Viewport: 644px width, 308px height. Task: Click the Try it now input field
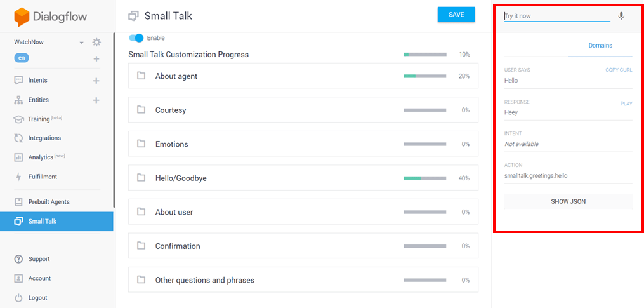pos(556,16)
